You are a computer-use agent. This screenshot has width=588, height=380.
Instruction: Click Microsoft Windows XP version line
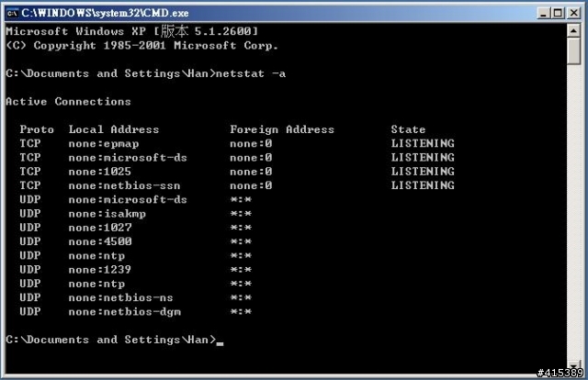point(132,31)
